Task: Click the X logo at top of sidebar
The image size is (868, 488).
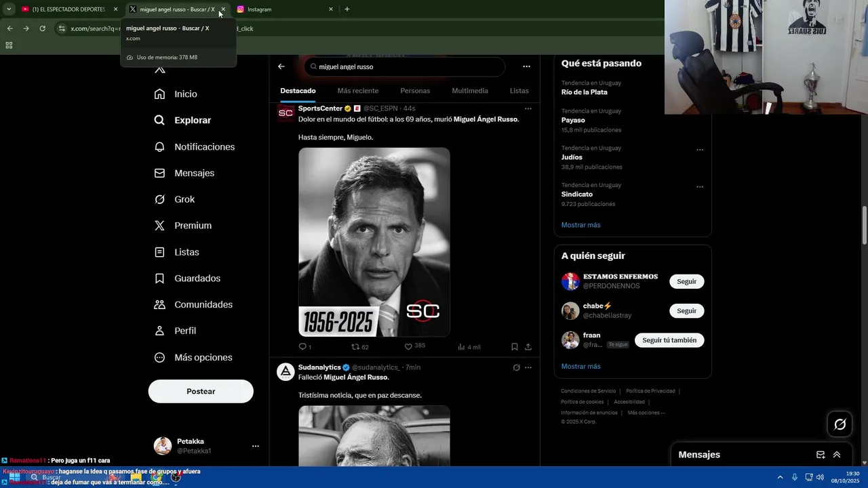Action: 160,68
